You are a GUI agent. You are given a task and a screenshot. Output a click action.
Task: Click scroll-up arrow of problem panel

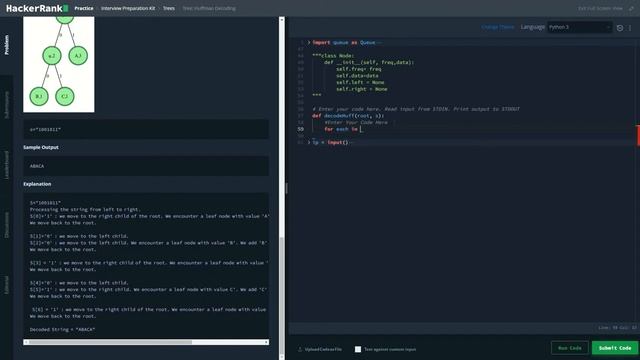(x=282, y=19)
